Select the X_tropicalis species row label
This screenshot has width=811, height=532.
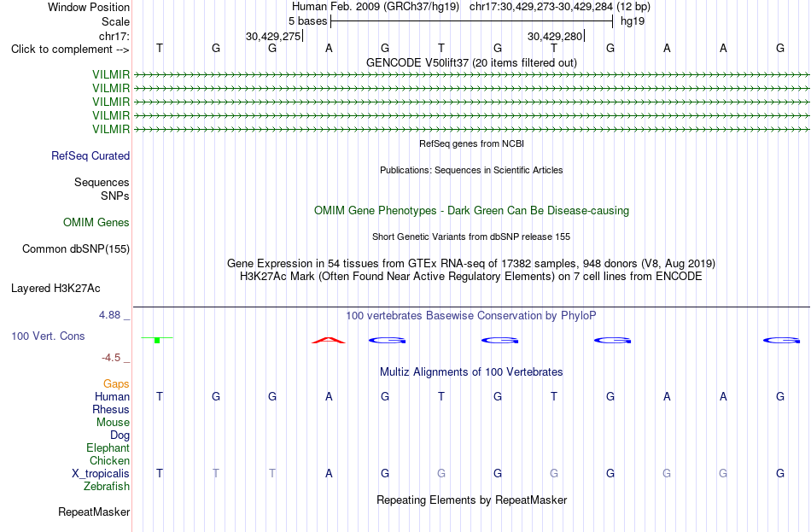click(x=101, y=474)
